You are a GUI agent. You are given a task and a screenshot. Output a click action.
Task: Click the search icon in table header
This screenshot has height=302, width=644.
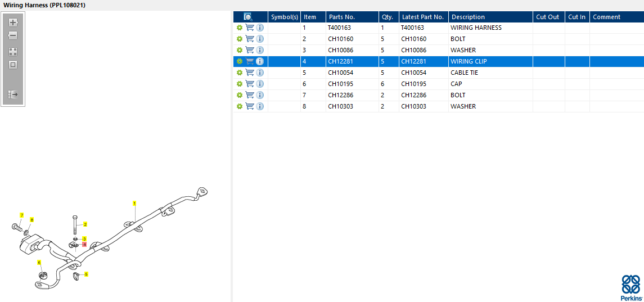click(x=247, y=17)
